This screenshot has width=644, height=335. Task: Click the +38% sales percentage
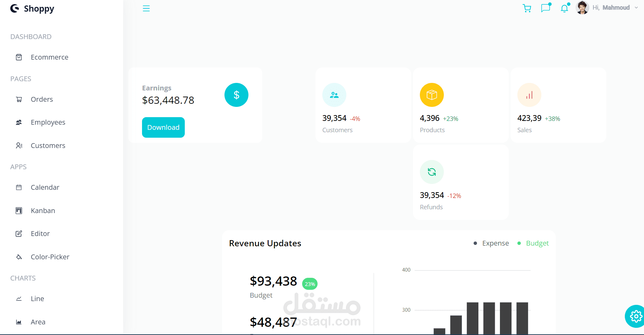pos(552,119)
